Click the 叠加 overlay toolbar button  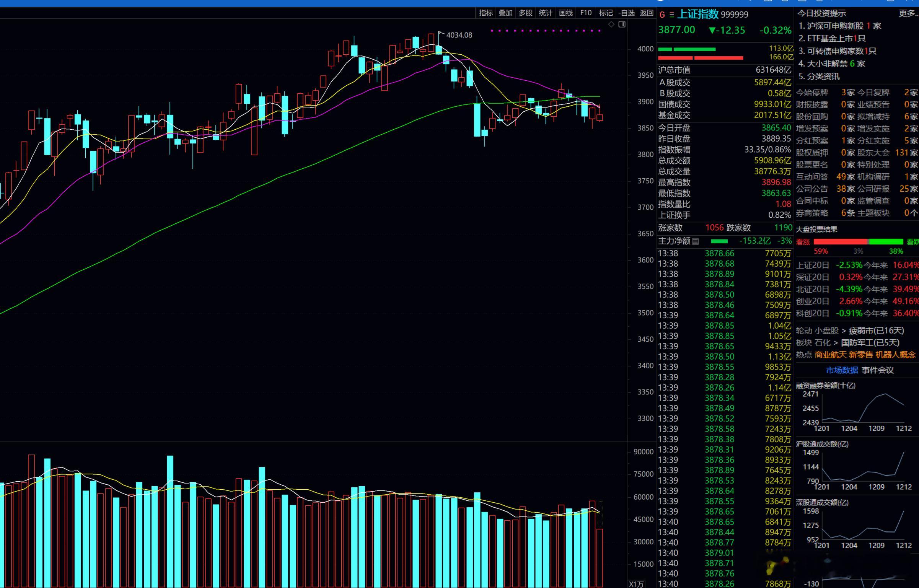coord(505,13)
